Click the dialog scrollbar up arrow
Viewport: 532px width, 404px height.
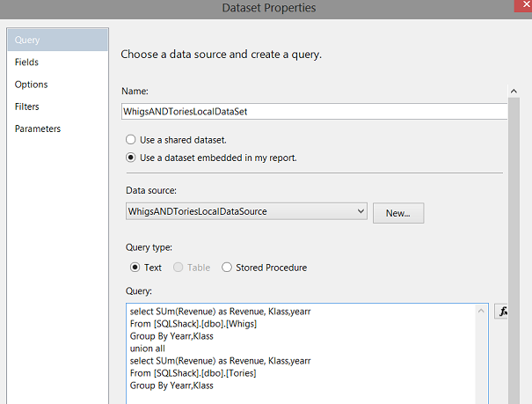click(514, 90)
